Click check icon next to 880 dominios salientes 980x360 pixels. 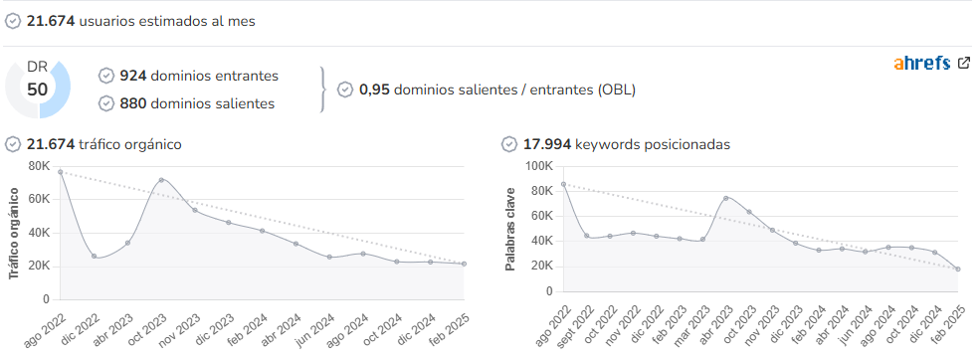point(106,103)
